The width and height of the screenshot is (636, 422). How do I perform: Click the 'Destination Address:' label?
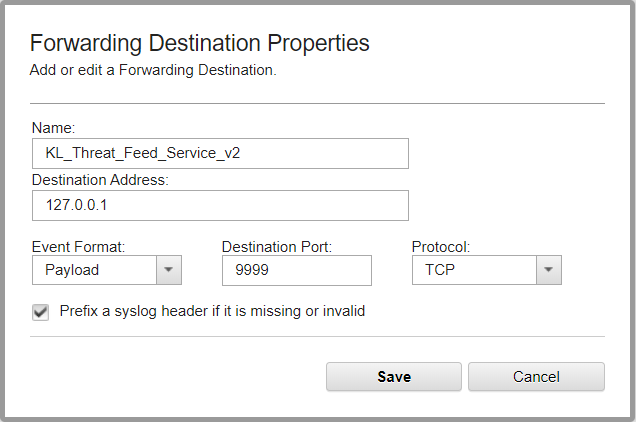(x=100, y=180)
